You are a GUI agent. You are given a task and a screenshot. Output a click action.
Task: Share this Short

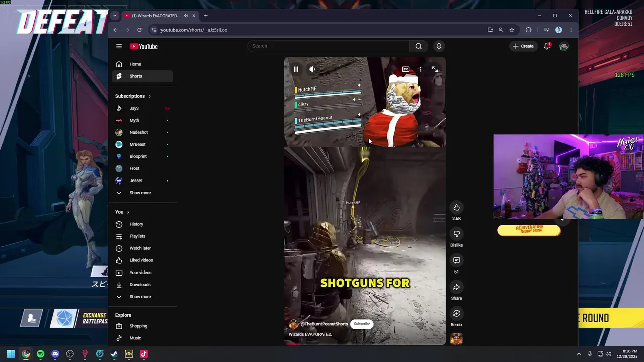click(456, 287)
